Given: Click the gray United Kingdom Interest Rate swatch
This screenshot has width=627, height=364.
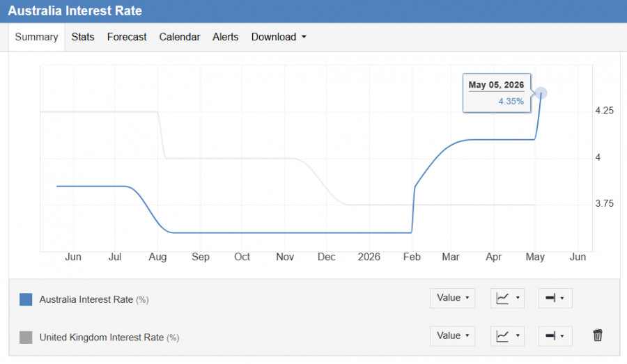Looking at the screenshot, I should (x=26, y=338).
